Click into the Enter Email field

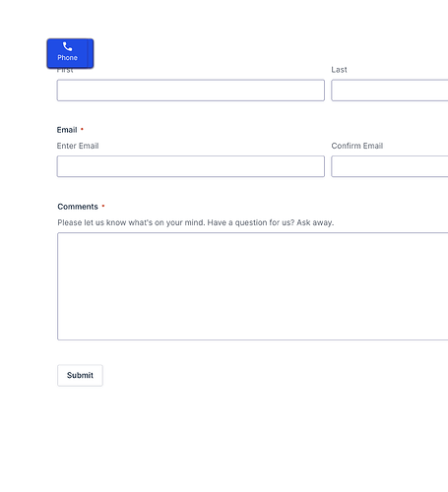click(x=191, y=166)
